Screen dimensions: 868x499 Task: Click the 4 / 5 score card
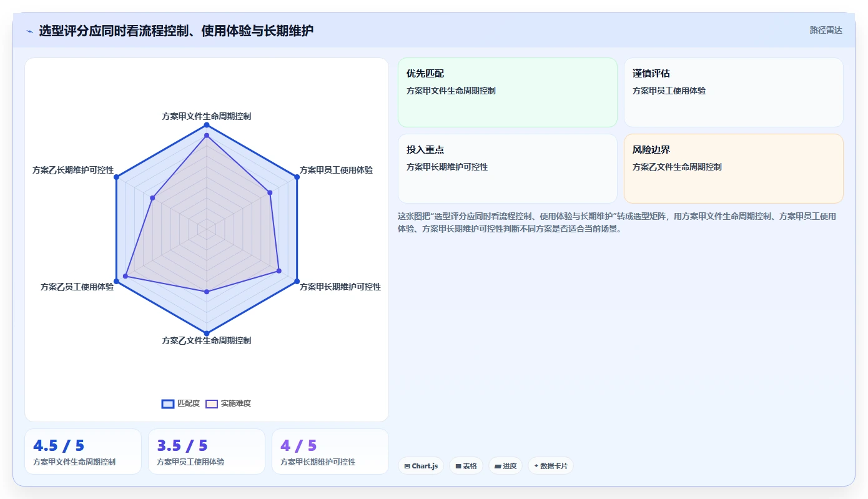(330, 452)
